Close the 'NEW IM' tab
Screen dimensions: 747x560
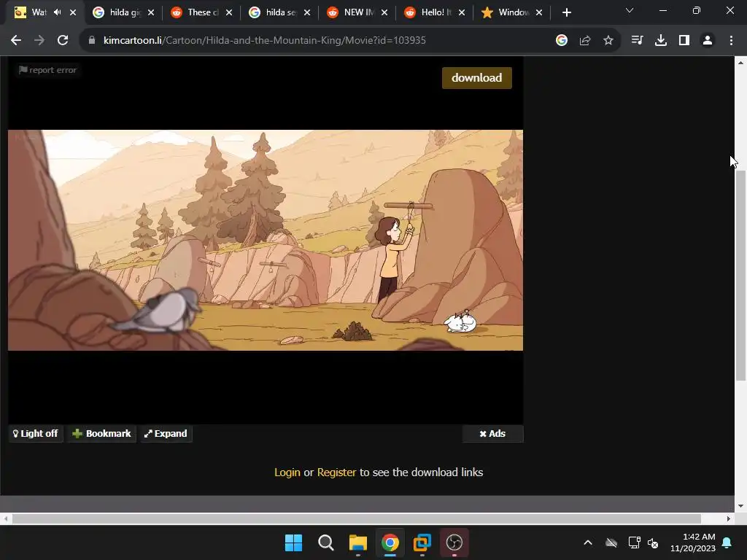pyautogui.click(x=384, y=12)
